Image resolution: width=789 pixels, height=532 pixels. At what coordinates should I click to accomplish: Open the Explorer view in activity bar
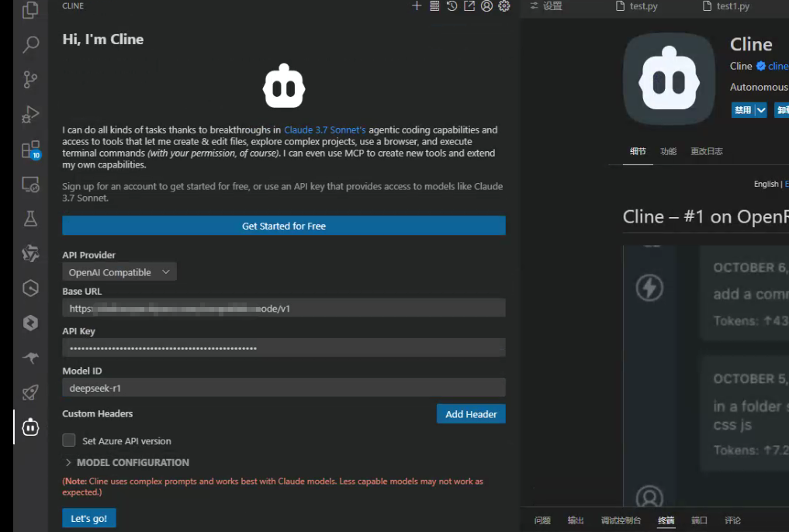click(30, 9)
